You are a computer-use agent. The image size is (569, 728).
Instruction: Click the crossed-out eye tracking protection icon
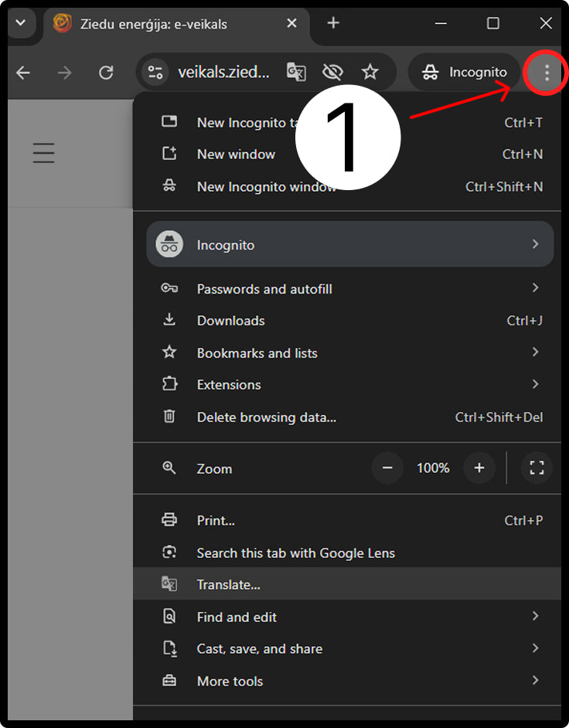click(x=332, y=73)
